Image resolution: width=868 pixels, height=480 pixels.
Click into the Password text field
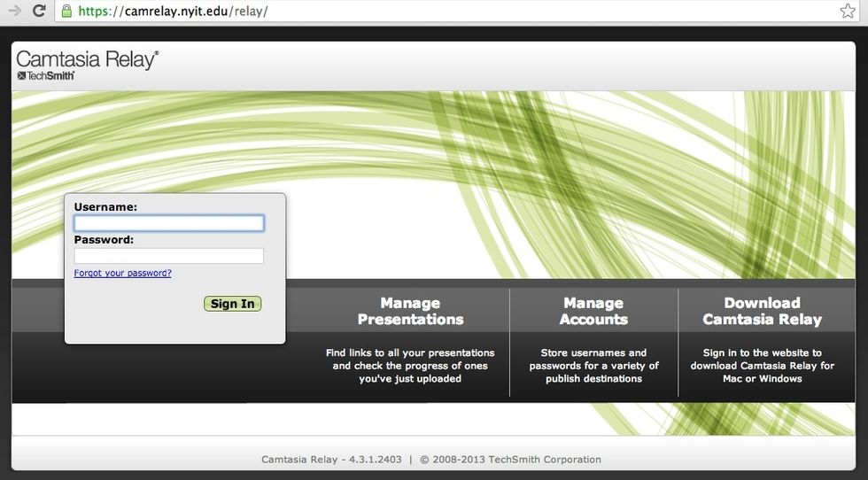pos(168,256)
